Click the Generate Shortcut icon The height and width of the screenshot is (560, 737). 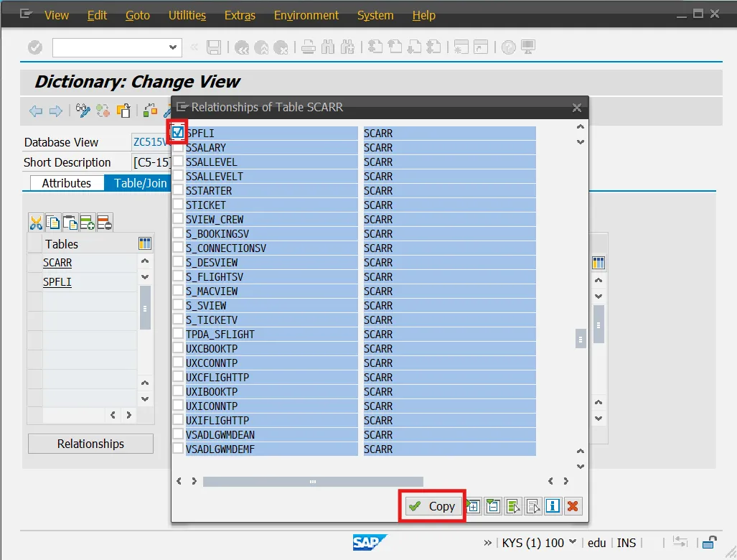(x=480, y=47)
